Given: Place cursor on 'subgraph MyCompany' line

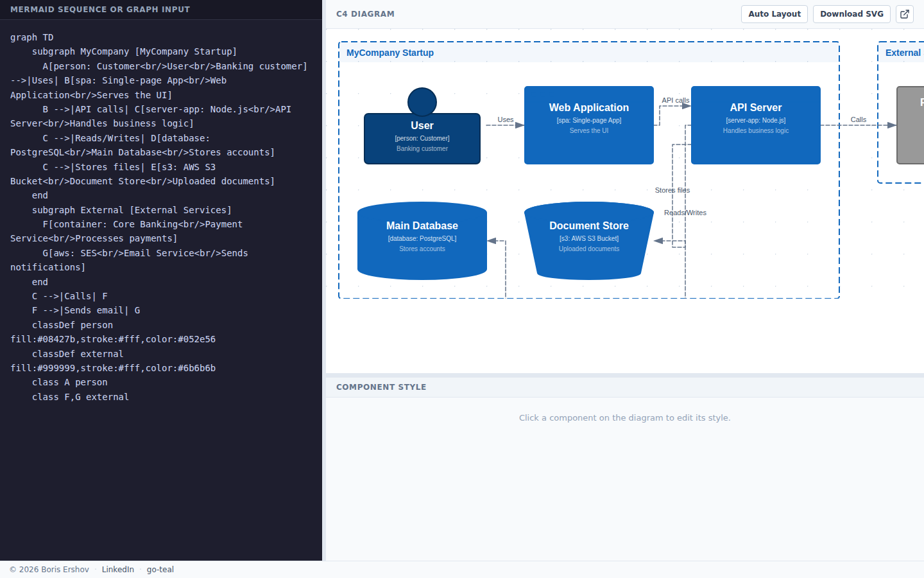Looking at the screenshot, I should [x=135, y=51].
